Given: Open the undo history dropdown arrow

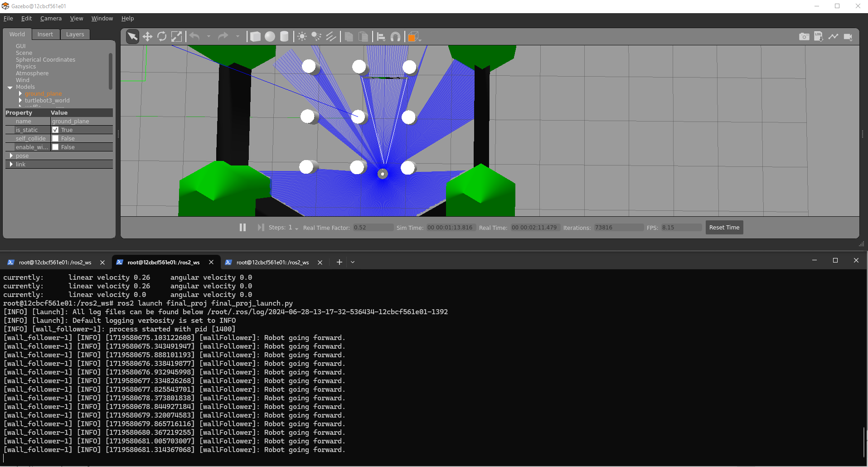Looking at the screenshot, I should coord(209,37).
